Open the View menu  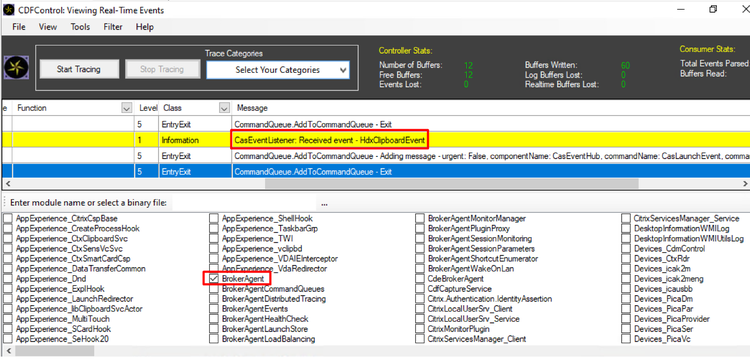pyautogui.click(x=48, y=27)
